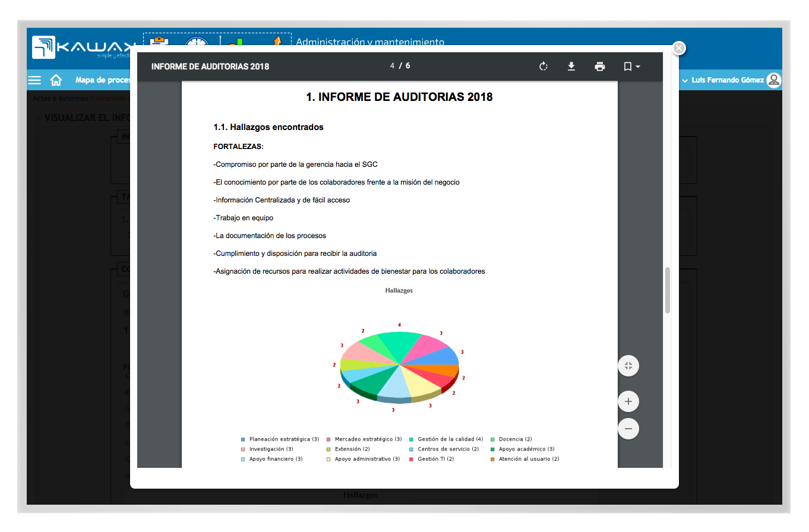Viewport: 809px width, 532px height.
Task: Click the main heading 1. INFORME DE AUDITORIAS 2018
Action: 399,97
